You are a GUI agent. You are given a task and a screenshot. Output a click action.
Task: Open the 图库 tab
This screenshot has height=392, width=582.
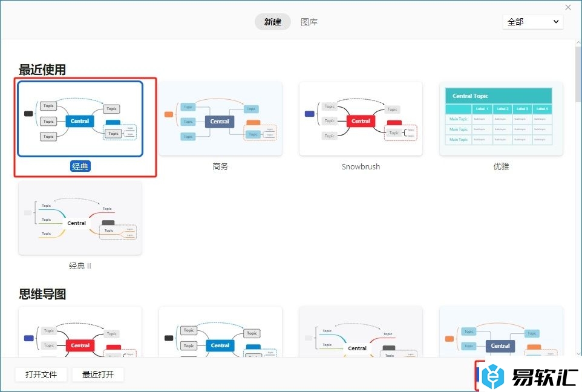pyautogui.click(x=309, y=22)
